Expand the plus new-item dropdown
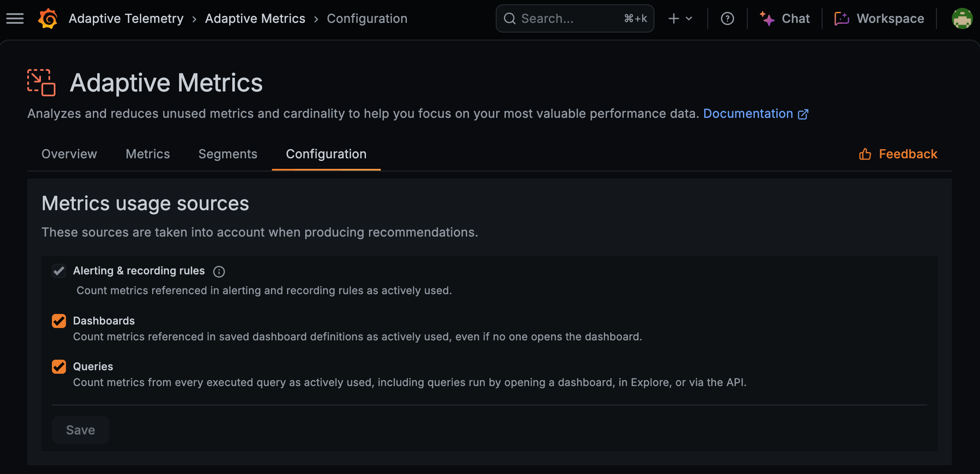Viewport: 980px width, 474px height. pyautogui.click(x=680, y=18)
